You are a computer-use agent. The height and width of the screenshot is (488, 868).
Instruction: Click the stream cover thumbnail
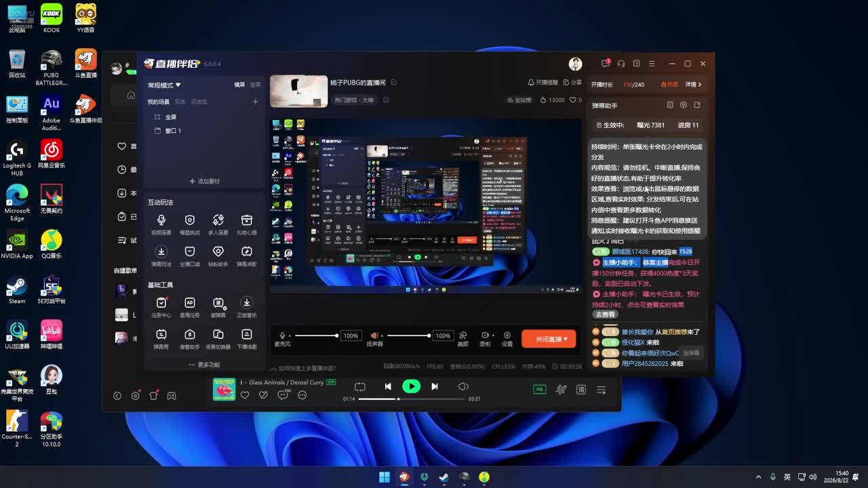(298, 91)
